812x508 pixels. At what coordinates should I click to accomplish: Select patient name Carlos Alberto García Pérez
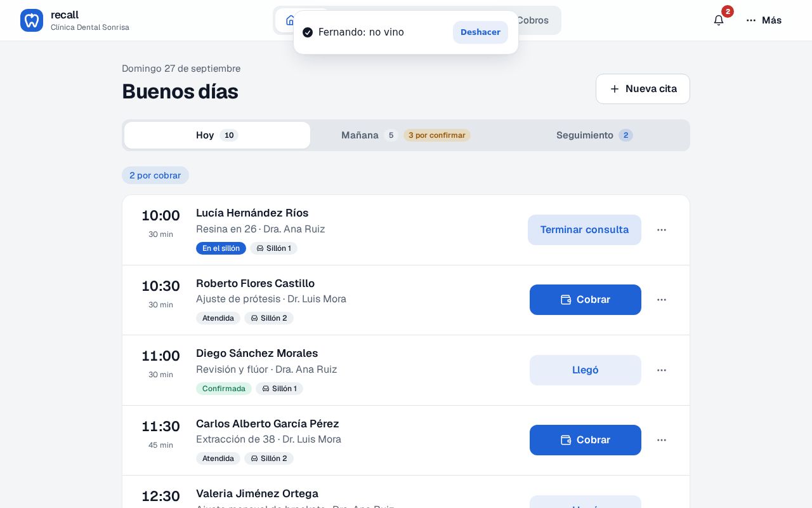268,424
